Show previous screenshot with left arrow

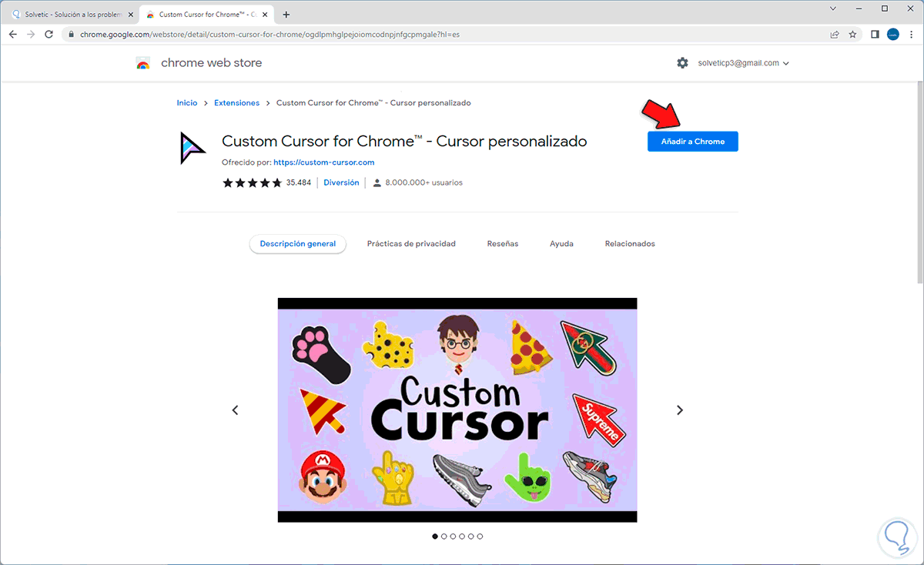point(236,410)
